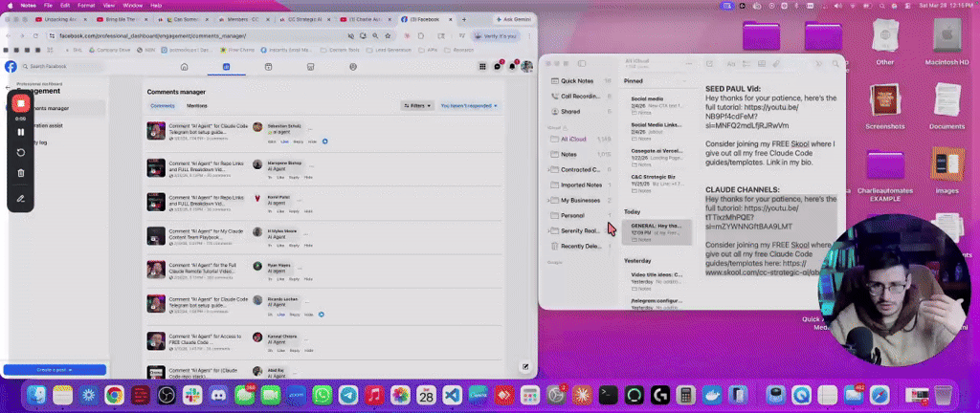
Task: Discard the recording with the trash icon
Action: point(21,173)
